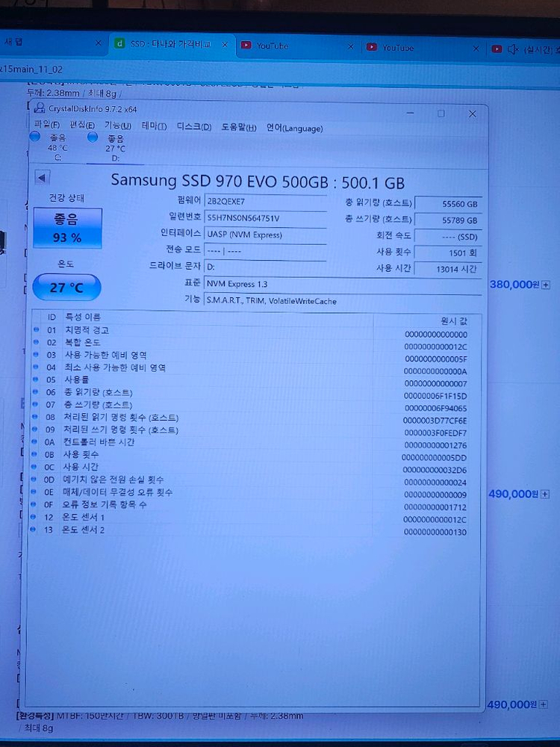Click the 27 °C temperature indicator
This screenshot has height=747, width=560.
click(x=66, y=288)
